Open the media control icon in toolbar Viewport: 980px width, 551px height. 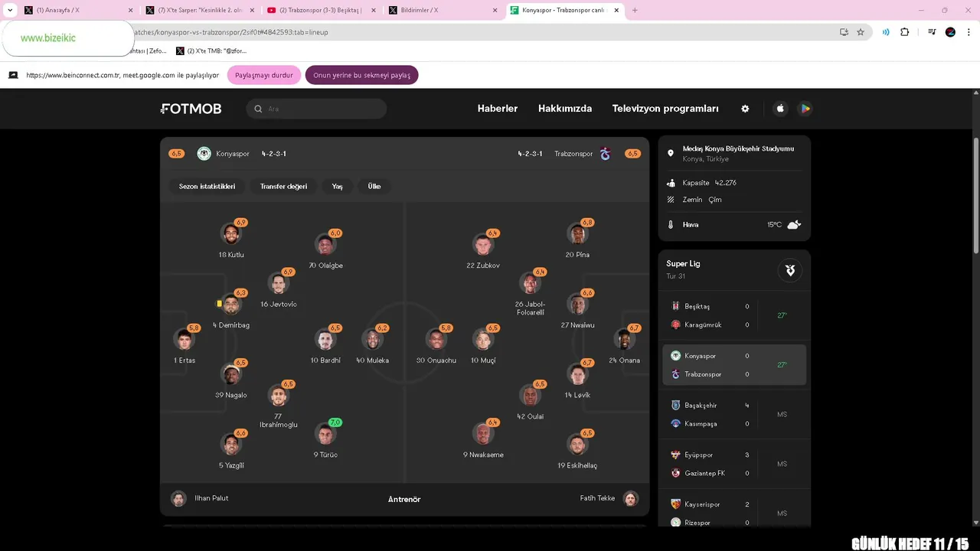pos(932,32)
